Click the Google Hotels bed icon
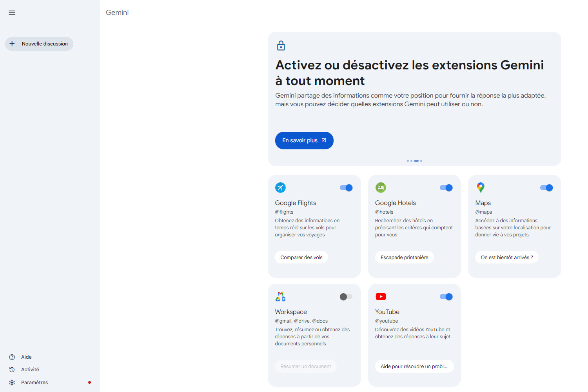588x392 pixels. coord(381,187)
